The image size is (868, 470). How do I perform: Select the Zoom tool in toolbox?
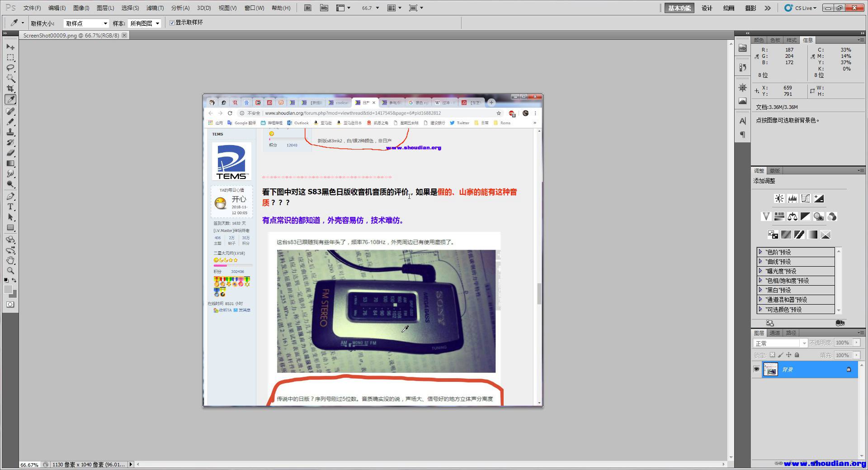click(x=10, y=271)
